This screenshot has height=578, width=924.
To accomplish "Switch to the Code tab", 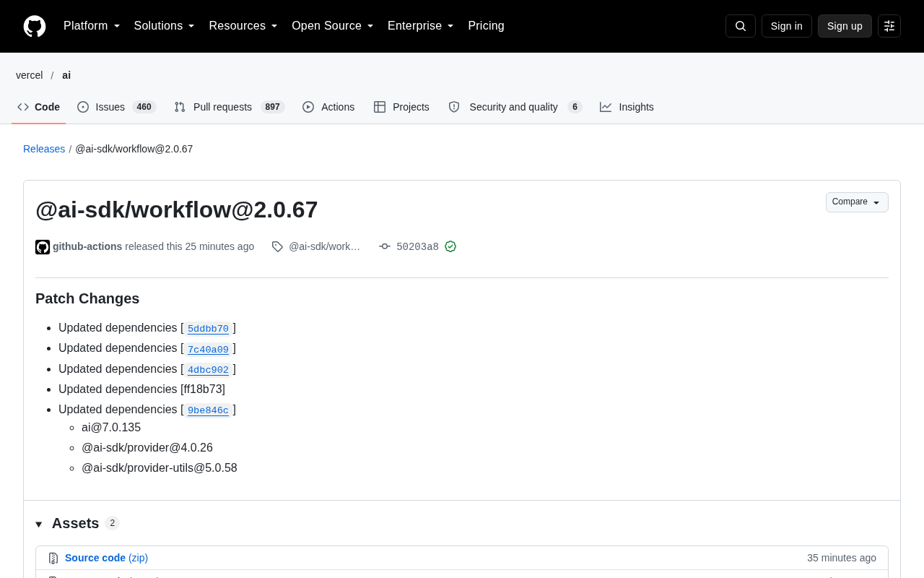I will point(39,107).
